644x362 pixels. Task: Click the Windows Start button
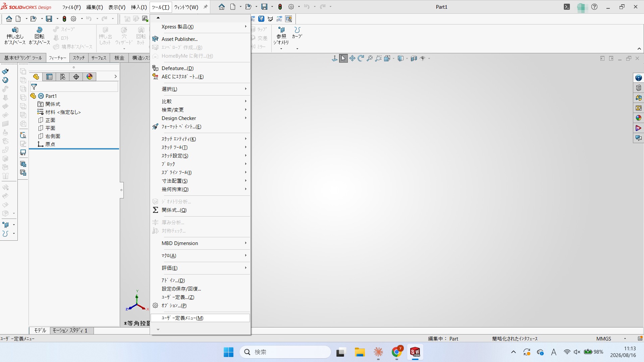click(x=228, y=352)
